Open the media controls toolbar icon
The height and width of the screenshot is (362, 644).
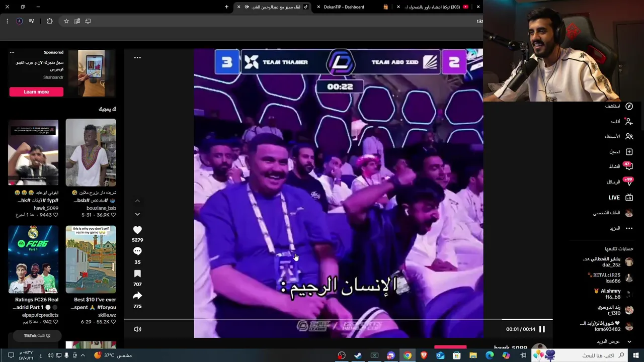[x=32, y=21]
